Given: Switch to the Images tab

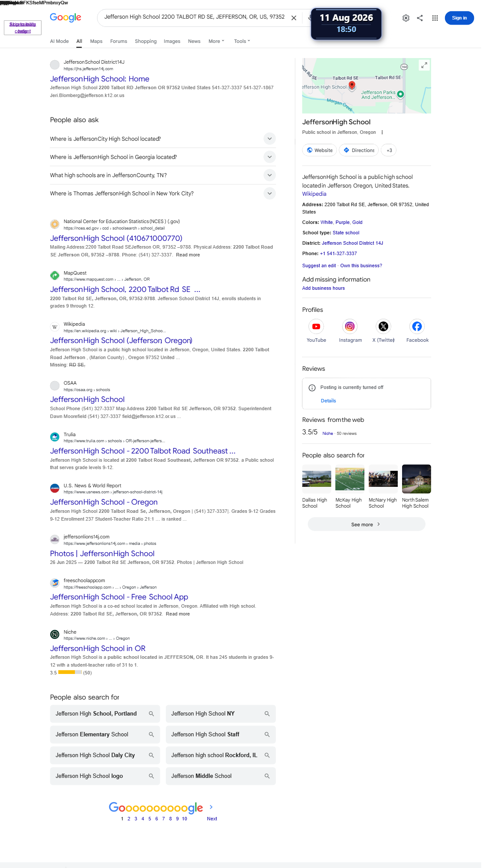Looking at the screenshot, I should point(172,41).
